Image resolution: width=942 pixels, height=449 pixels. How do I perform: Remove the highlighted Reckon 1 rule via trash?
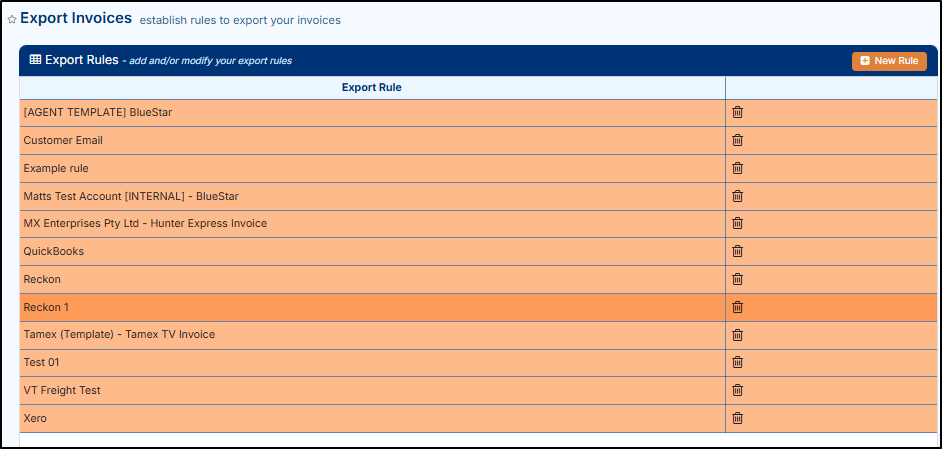pos(737,307)
